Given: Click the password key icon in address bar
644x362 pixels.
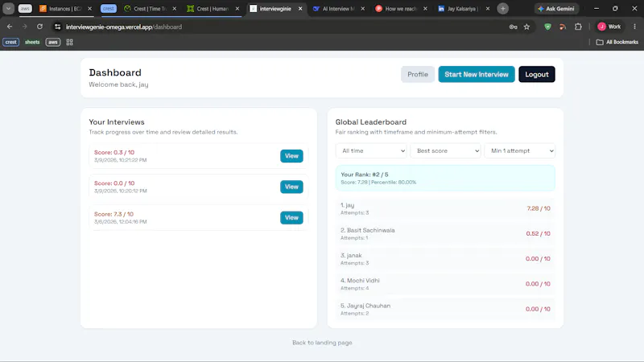Looking at the screenshot, I should (513, 27).
